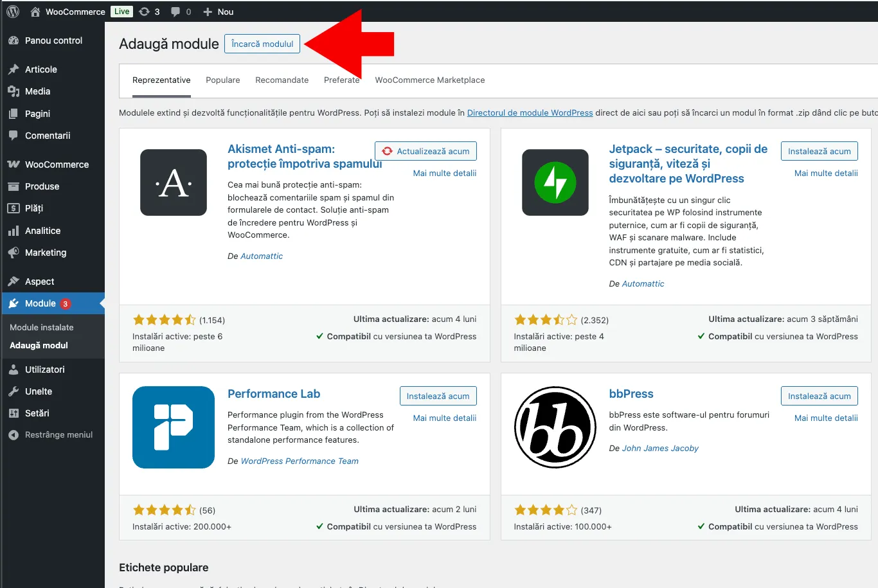Click the bbPress plugin logo thumbnail
Image resolution: width=878 pixels, height=588 pixels.
555,427
